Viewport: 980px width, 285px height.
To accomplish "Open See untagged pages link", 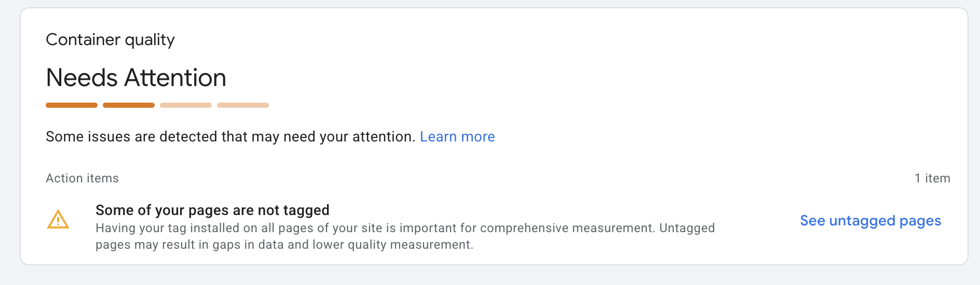I will pos(870,221).
